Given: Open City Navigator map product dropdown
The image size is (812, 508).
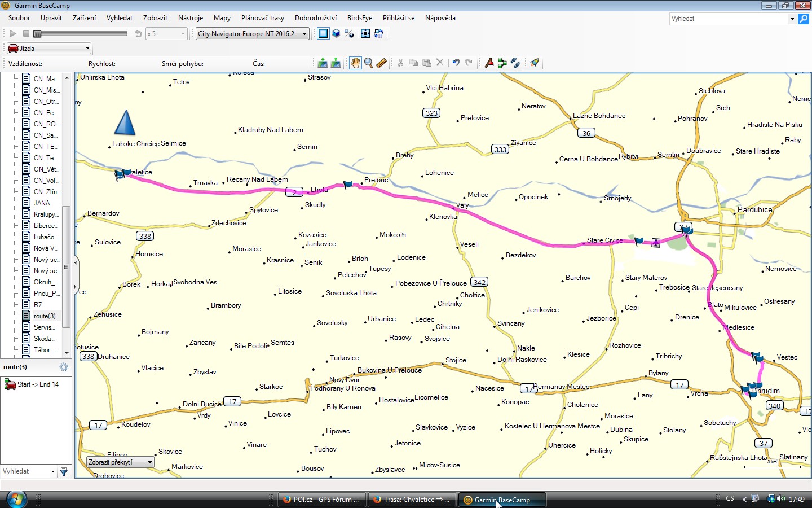Looking at the screenshot, I should coord(253,33).
